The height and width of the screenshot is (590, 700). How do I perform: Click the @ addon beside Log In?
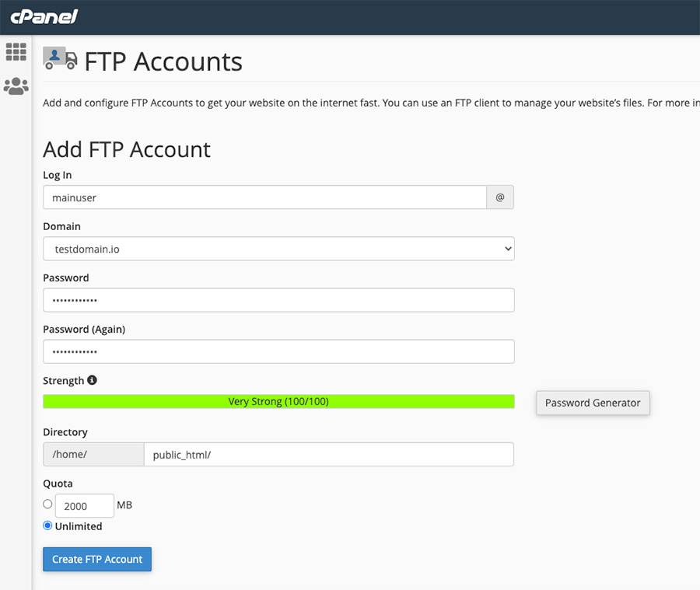500,197
